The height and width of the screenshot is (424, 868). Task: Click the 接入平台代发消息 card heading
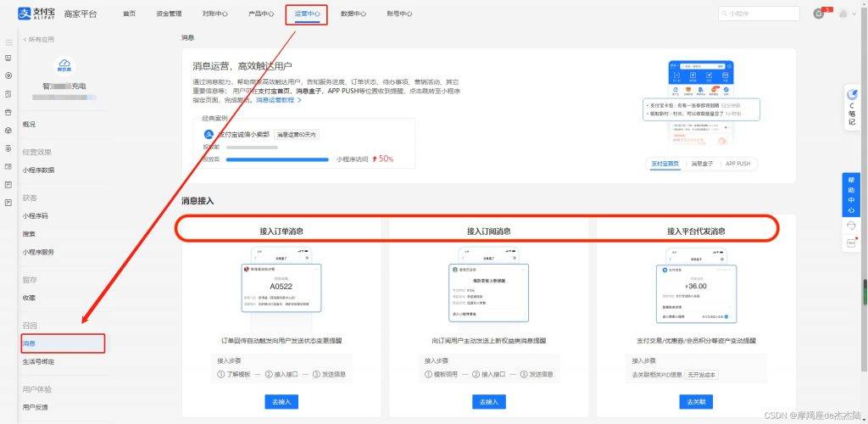[697, 232]
